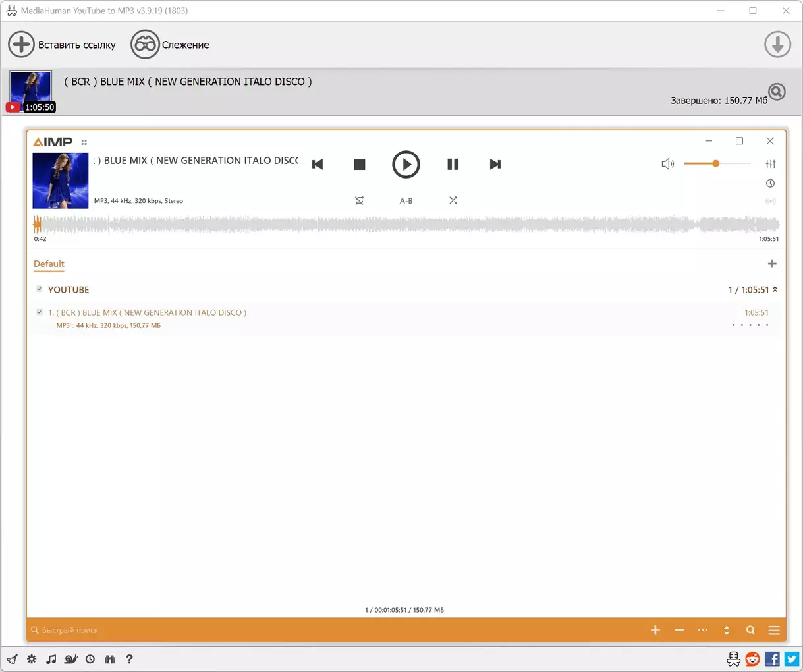Open search with bottom bar magnifier
803x672 pixels.
750,630
